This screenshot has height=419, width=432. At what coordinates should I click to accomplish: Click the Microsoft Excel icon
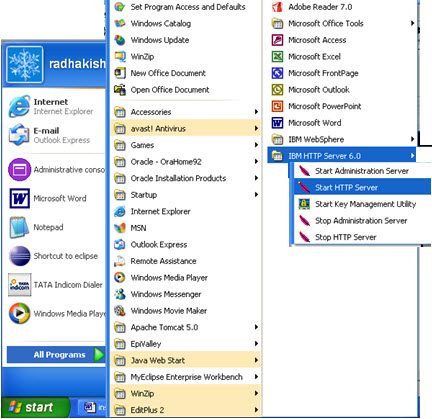coord(277,56)
